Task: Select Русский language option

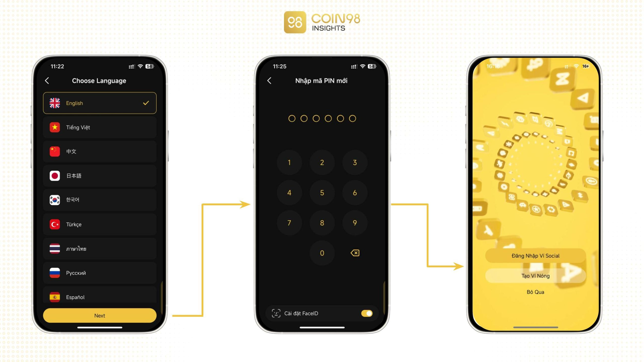Action: 100,273
